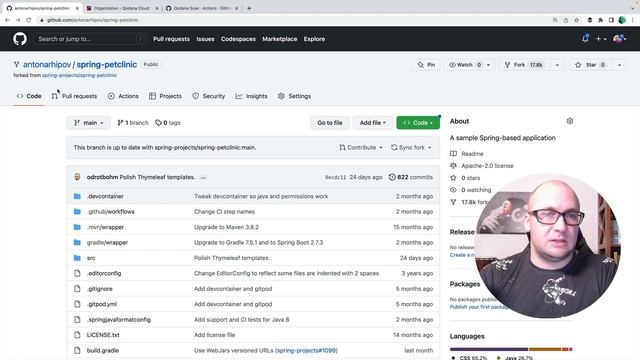This screenshot has height=360, width=640.
Task: Bookmark the page with star icon
Action: (576, 20)
